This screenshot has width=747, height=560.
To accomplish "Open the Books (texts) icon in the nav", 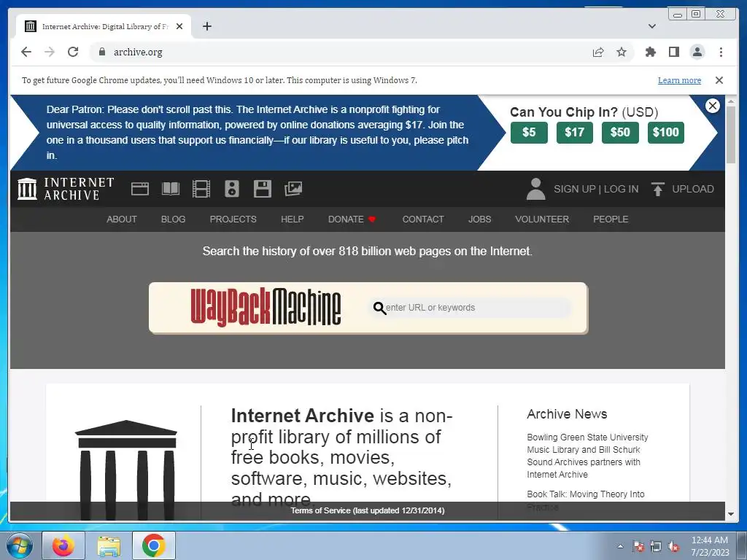I will point(171,189).
